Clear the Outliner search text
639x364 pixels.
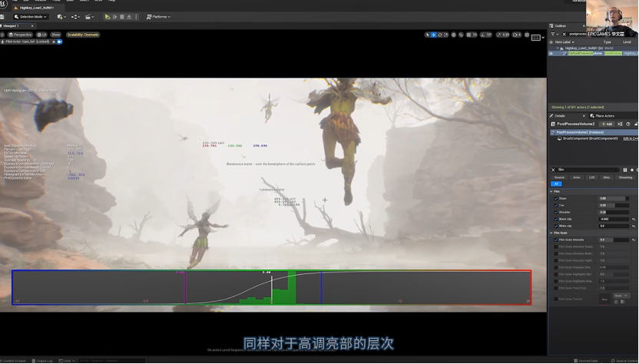point(564,35)
